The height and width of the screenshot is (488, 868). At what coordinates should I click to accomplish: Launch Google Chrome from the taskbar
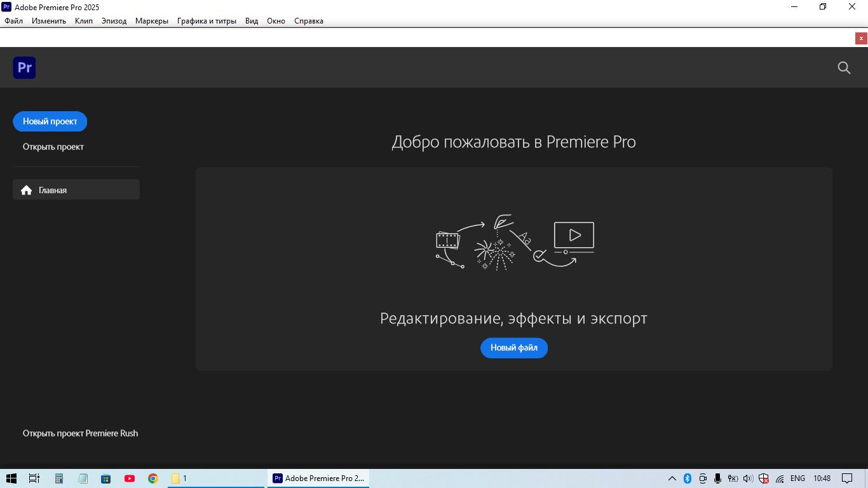coord(153,478)
